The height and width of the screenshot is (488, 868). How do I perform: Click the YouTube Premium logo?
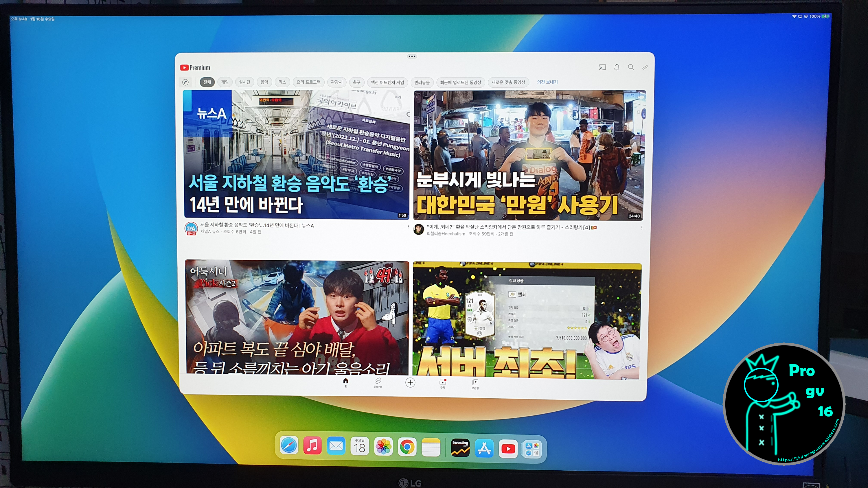coord(195,68)
